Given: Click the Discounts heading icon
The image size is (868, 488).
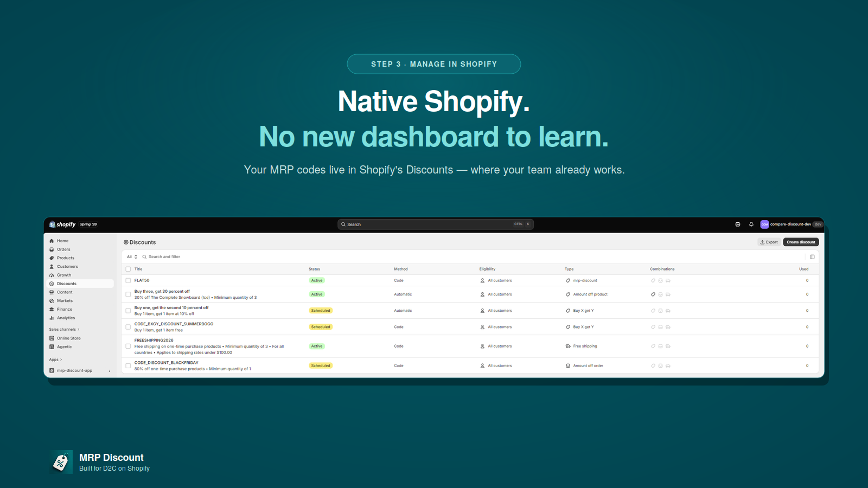Looking at the screenshot, I should pos(126,242).
